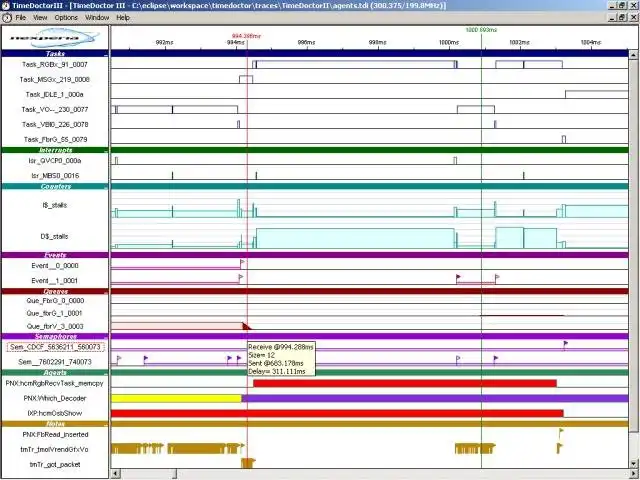This screenshot has width=640, height=480.
Task: Click the purple bar in PNX:Which_Decoder row
Action: click(435, 398)
